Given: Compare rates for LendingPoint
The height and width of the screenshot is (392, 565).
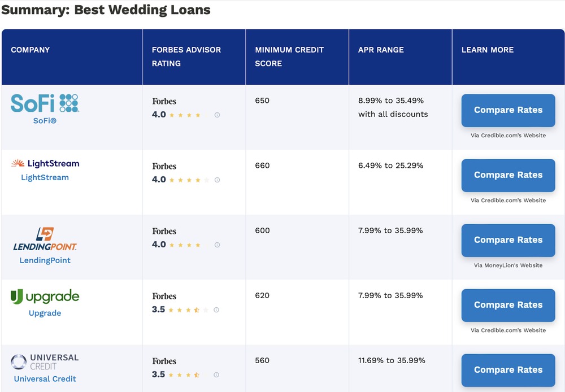Looking at the screenshot, I should pyautogui.click(x=508, y=240).
